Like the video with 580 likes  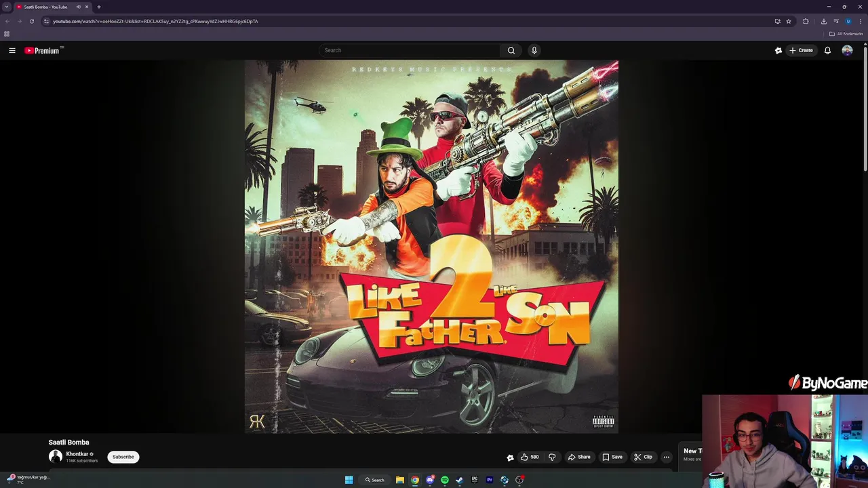pyautogui.click(x=530, y=457)
